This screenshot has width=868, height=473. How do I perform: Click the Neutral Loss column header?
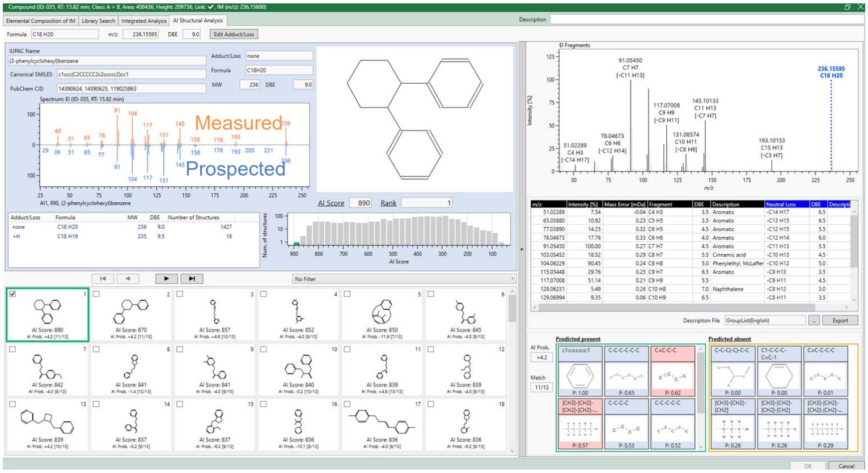786,204
